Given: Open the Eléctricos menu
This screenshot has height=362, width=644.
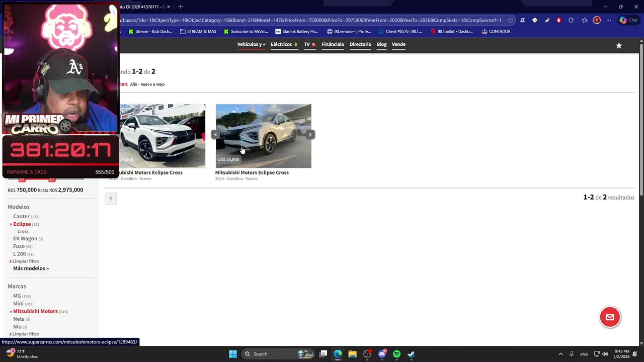Looking at the screenshot, I should coord(284,44).
